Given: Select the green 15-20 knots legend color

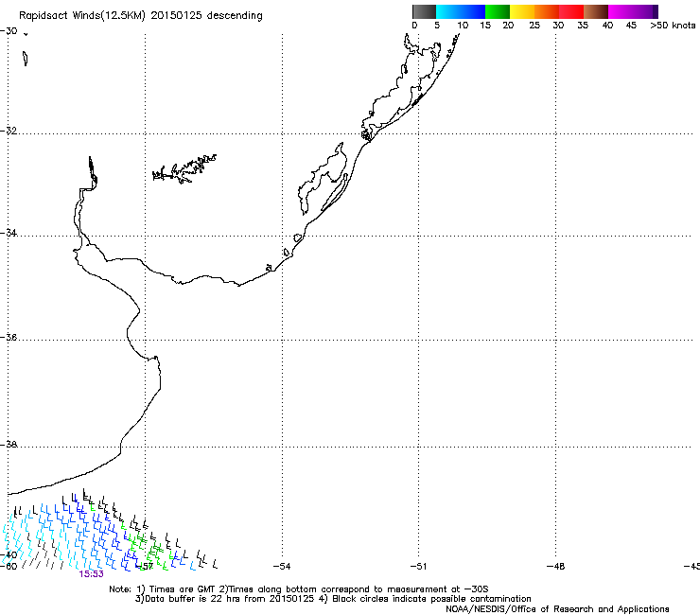Looking at the screenshot, I should click(498, 11).
